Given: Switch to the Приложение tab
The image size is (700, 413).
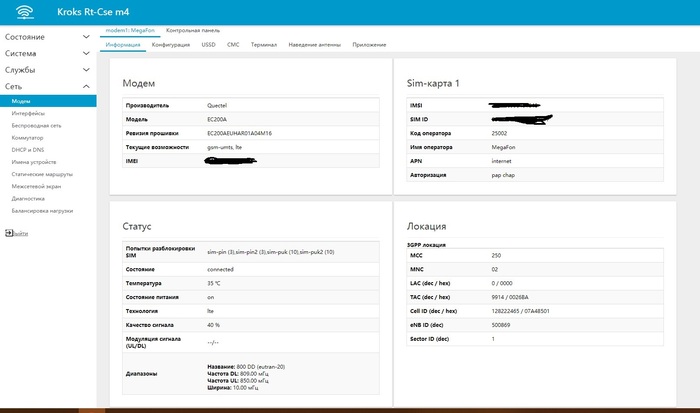Looking at the screenshot, I should tap(369, 45).
